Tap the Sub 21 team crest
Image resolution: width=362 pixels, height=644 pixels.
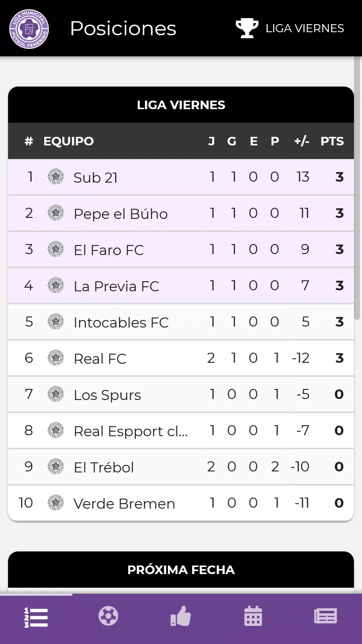55,177
